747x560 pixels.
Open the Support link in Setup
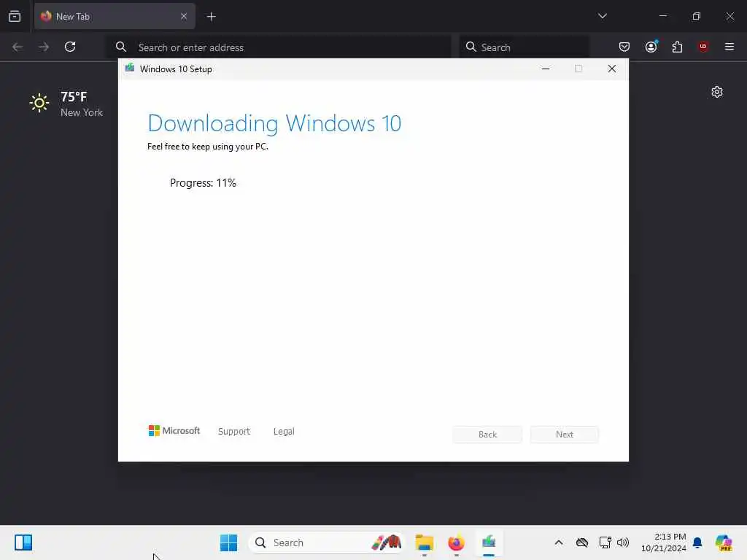click(x=234, y=432)
